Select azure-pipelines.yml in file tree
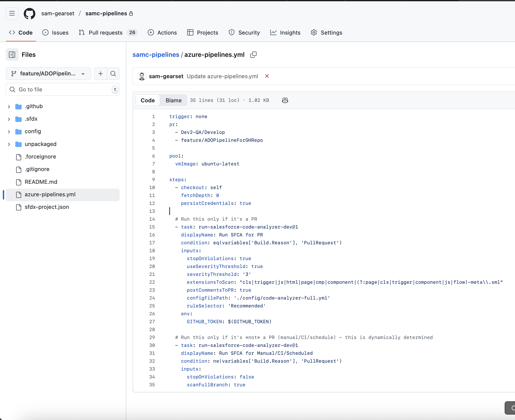515x420 pixels. click(63, 195)
